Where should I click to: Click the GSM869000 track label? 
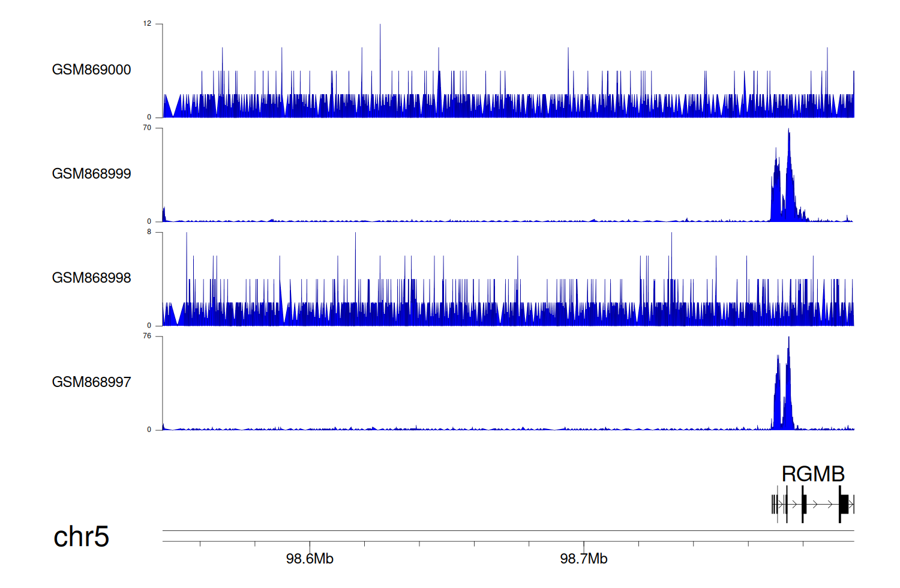click(x=91, y=70)
